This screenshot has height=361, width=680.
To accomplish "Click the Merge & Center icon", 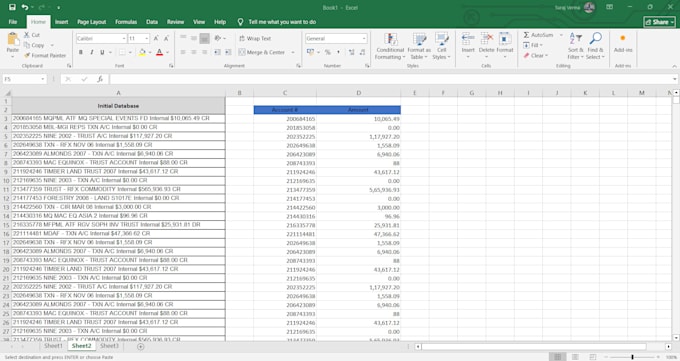I will (242, 52).
